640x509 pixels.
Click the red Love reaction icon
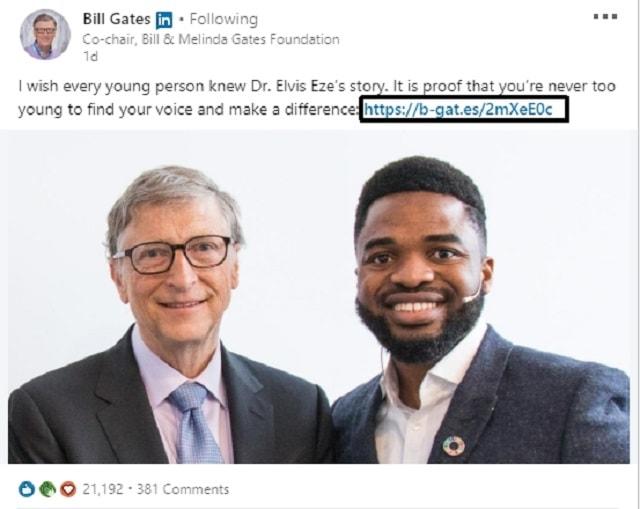[67, 489]
